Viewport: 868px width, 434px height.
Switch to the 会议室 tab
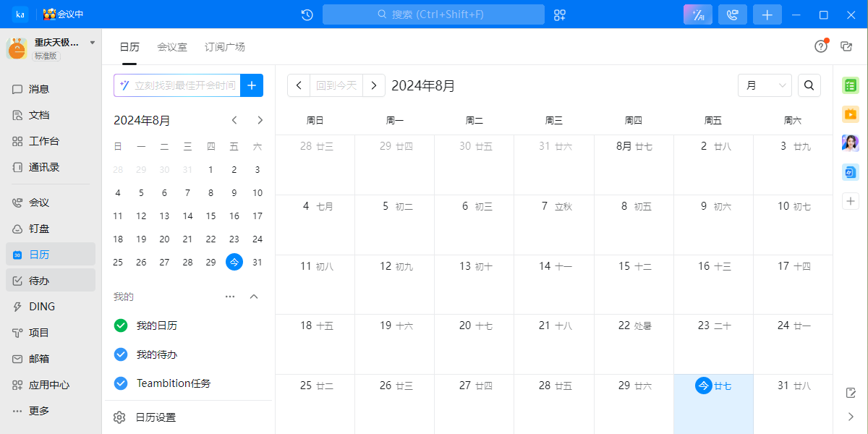(173, 46)
